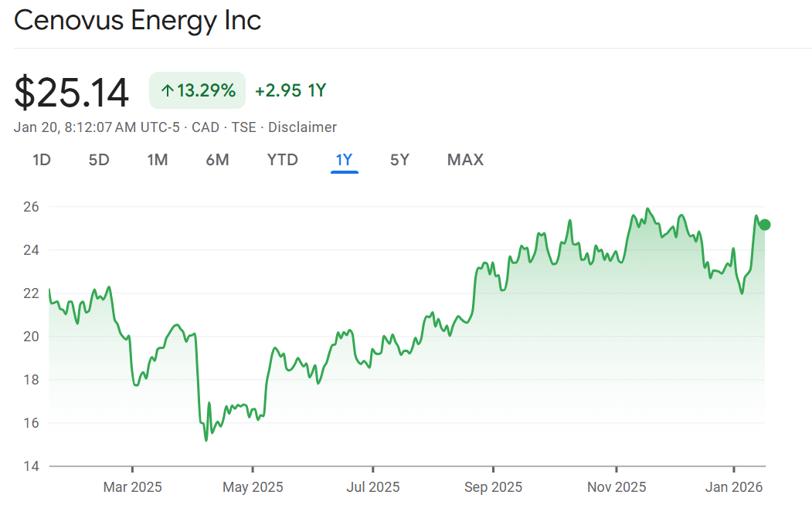
Task: Click the green up-arrow icon
Action: click(167, 91)
